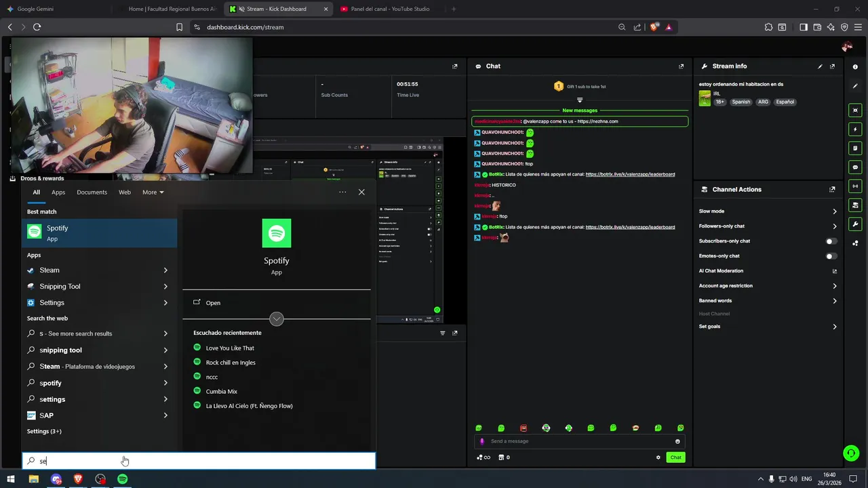Click the wrench sidebar icon
Image resolution: width=868 pixels, height=488 pixels.
click(855, 224)
